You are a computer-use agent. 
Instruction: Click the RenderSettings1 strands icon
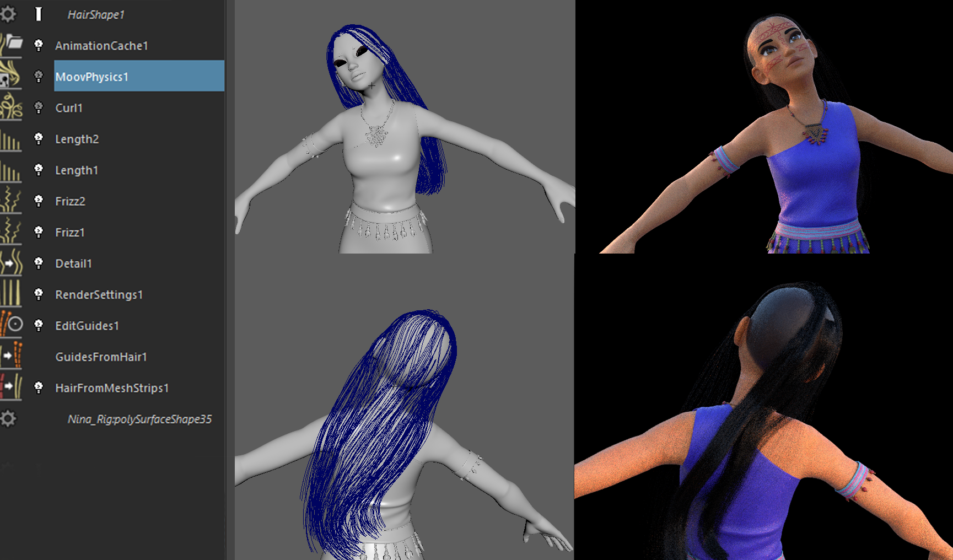11,294
